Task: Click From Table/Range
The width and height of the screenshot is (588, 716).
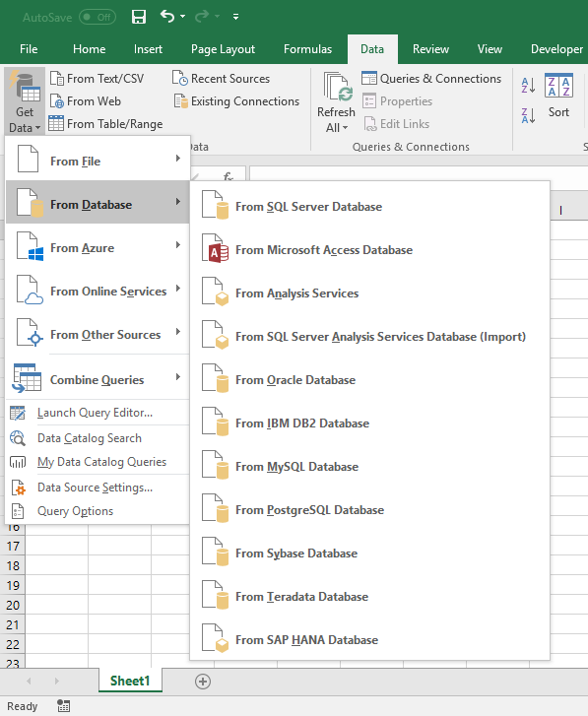Action: pos(106,124)
